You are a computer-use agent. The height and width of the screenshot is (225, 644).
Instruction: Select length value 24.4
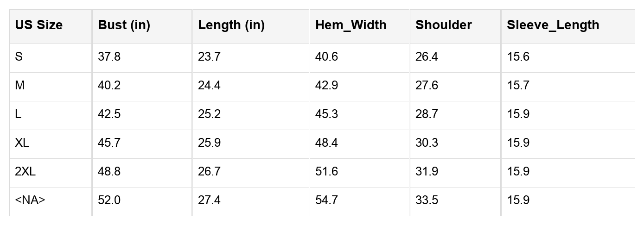[x=209, y=86]
